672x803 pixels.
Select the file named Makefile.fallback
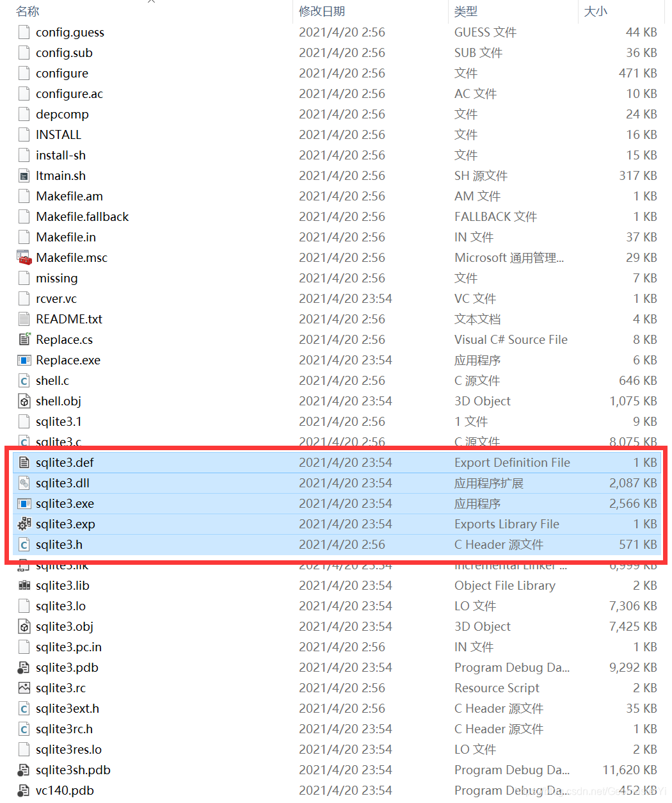click(82, 216)
